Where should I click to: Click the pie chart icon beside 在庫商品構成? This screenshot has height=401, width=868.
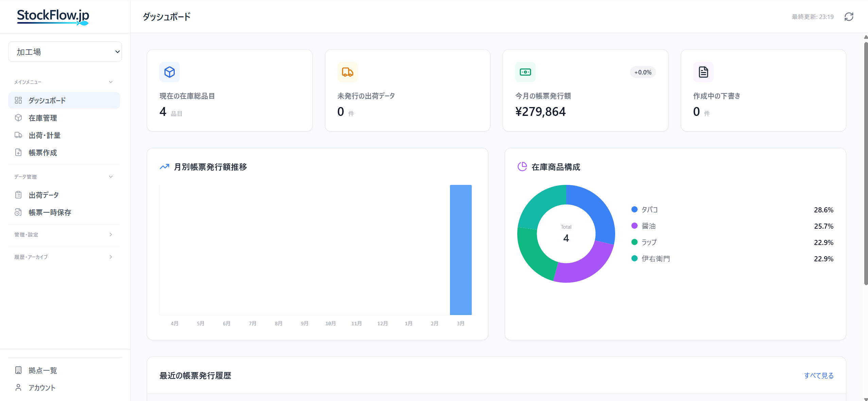(522, 167)
